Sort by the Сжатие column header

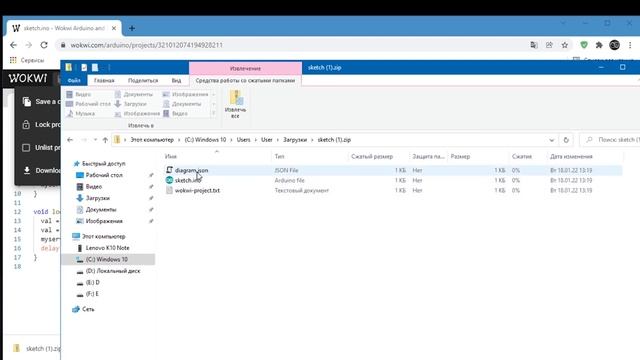tap(522, 156)
